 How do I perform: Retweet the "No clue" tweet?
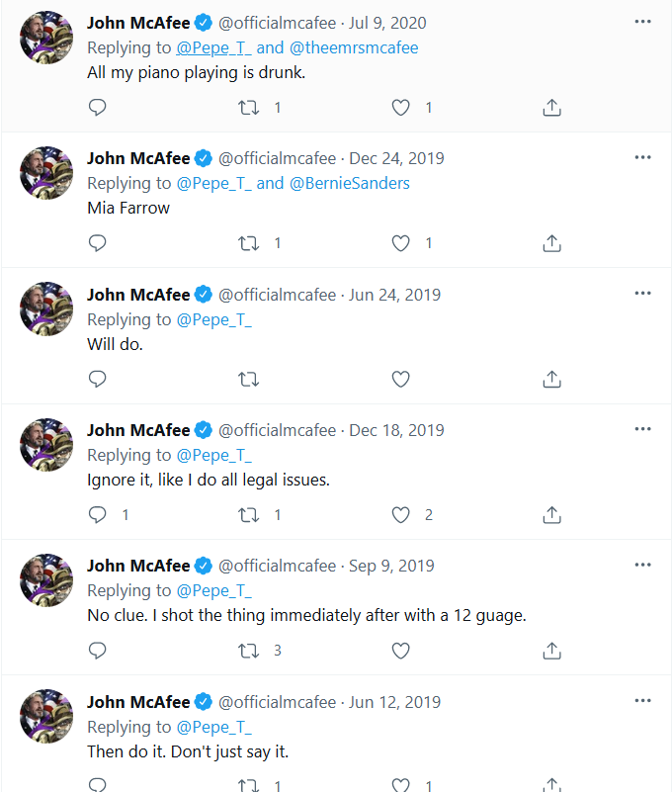point(249,651)
